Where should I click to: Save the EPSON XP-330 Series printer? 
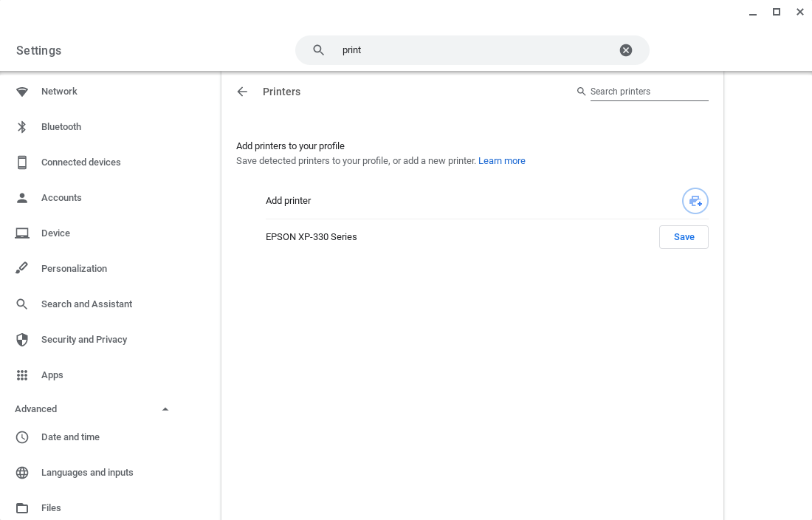(x=684, y=237)
